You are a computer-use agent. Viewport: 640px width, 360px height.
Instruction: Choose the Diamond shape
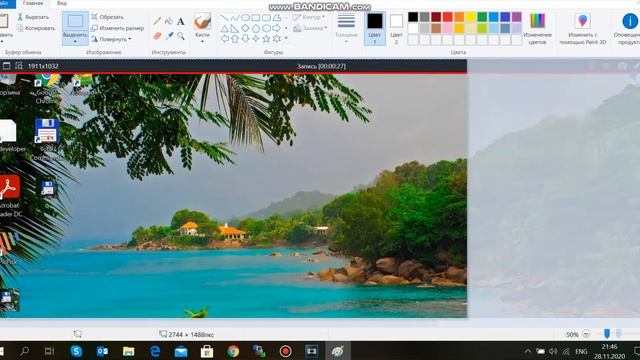click(x=245, y=29)
